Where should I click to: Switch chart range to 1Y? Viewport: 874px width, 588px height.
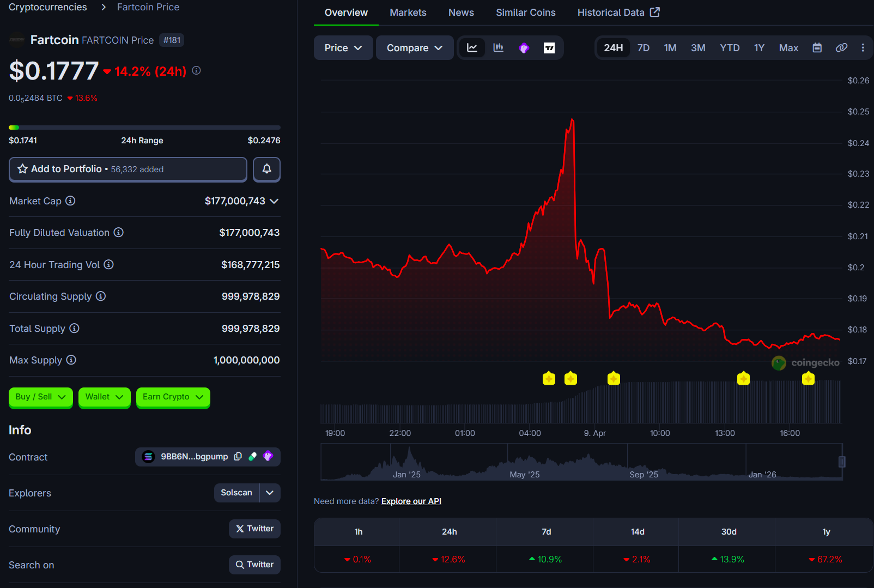[x=758, y=48]
